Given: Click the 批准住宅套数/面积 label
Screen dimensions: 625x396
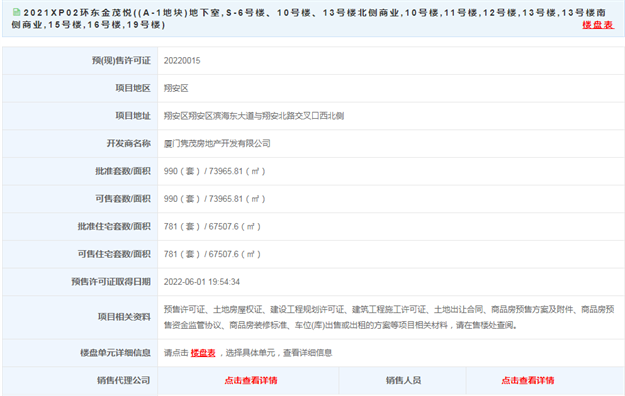Looking at the screenshot, I should coord(114,227).
